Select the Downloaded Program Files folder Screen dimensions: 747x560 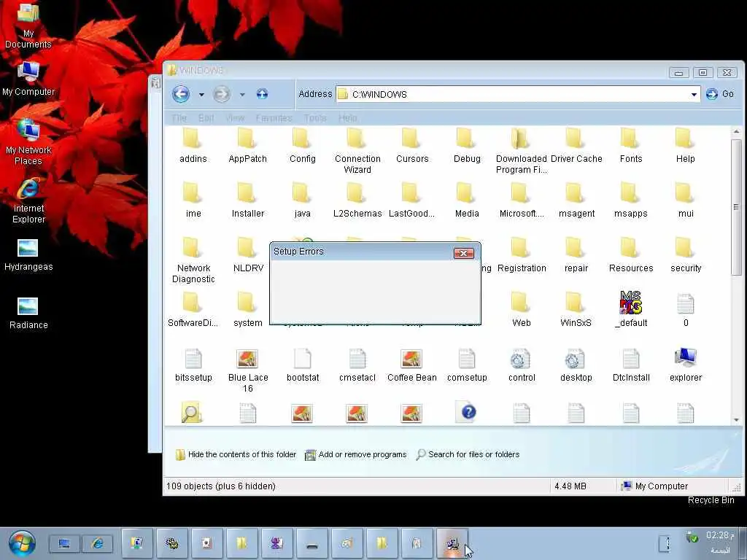coord(521,151)
